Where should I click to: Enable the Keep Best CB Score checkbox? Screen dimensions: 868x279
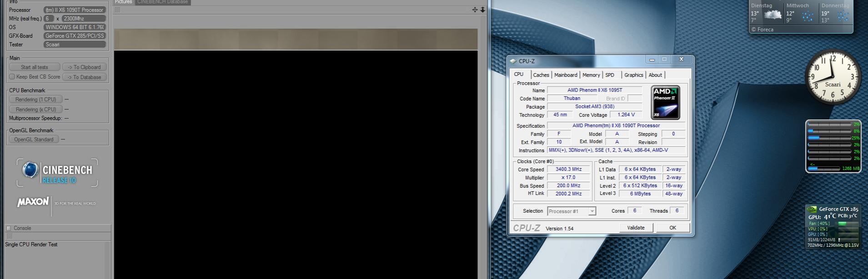coord(12,77)
